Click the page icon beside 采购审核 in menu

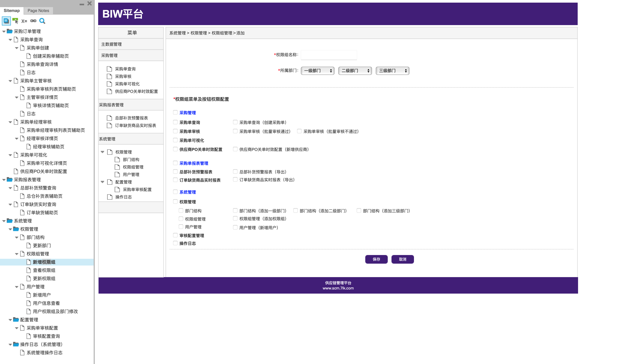(109, 76)
